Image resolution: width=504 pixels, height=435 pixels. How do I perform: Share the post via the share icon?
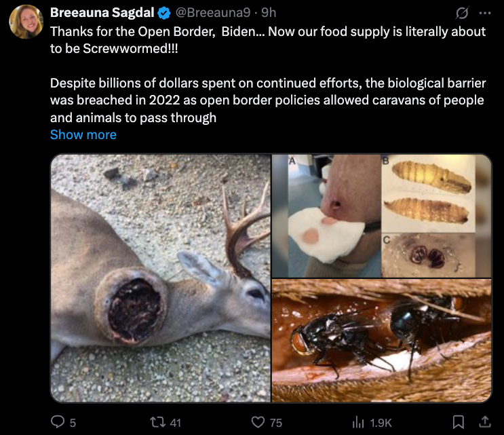(x=484, y=422)
